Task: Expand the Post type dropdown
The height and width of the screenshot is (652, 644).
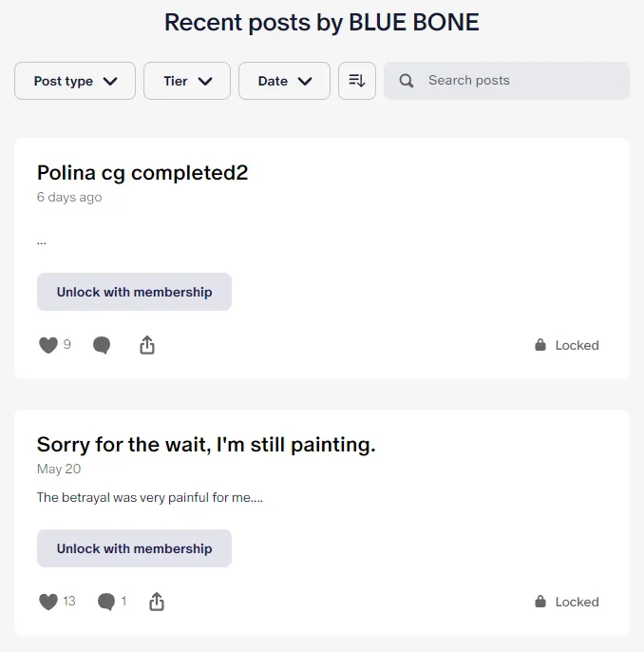Action: (75, 81)
